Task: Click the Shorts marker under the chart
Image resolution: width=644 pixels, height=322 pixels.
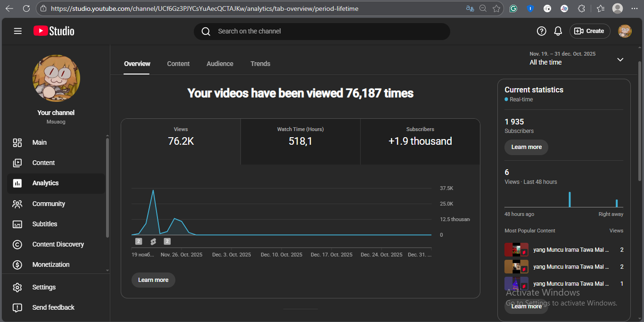Action: click(153, 241)
